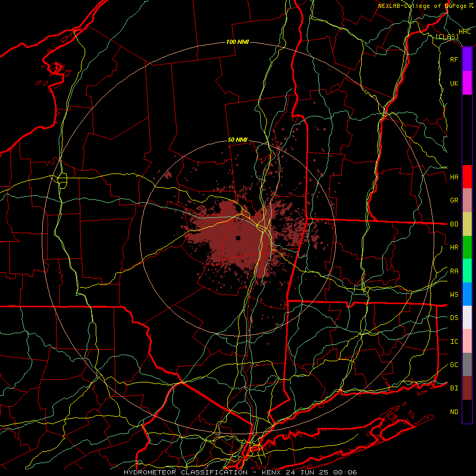Viewport: 476px width, 476px height.
Task: Click the HA legend label
Action: click(x=454, y=177)
